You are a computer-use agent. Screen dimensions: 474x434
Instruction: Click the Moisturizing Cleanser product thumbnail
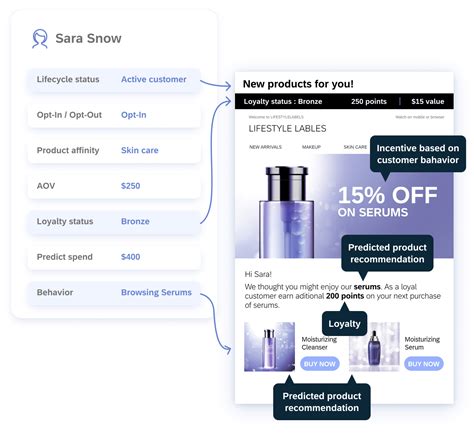269,347
